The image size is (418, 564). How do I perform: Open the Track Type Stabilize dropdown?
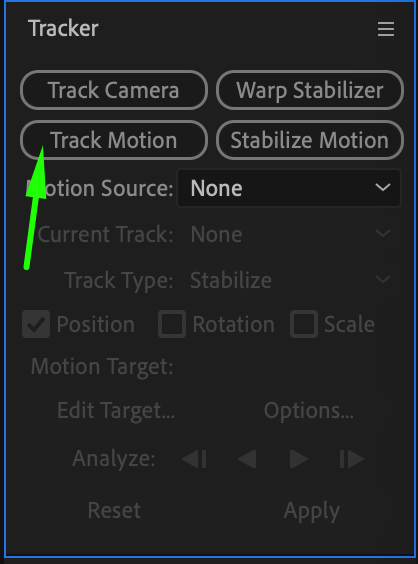tap(289, 280)
